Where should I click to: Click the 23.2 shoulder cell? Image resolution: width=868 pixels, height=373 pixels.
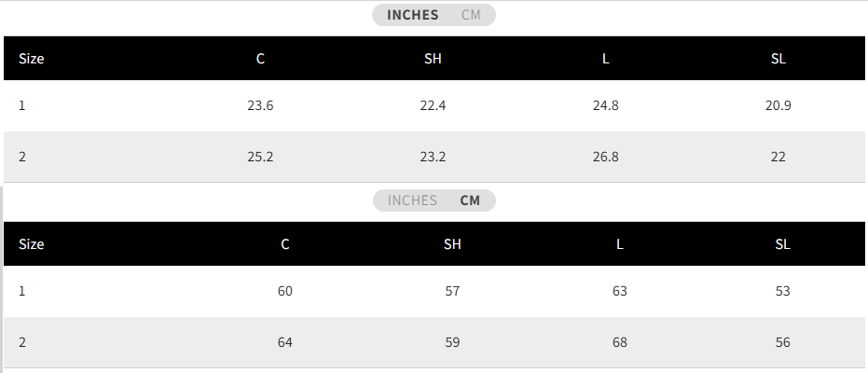(x=433, y=158)
